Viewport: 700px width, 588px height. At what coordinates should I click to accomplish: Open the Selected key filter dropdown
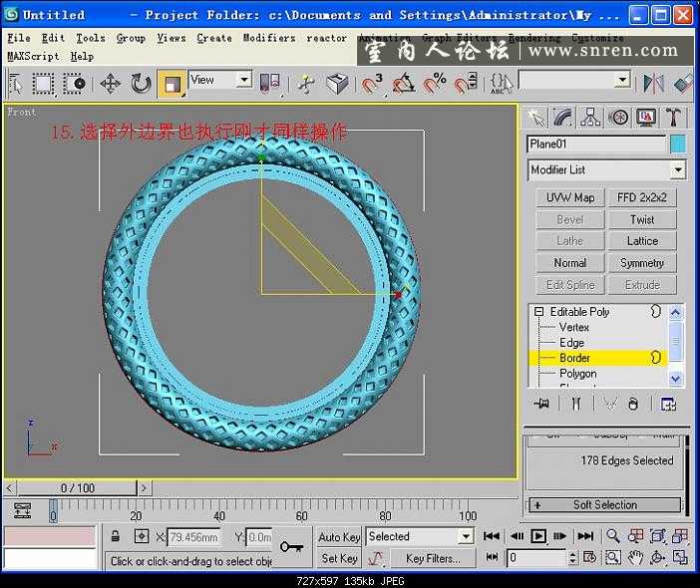(x=419, y=537)
